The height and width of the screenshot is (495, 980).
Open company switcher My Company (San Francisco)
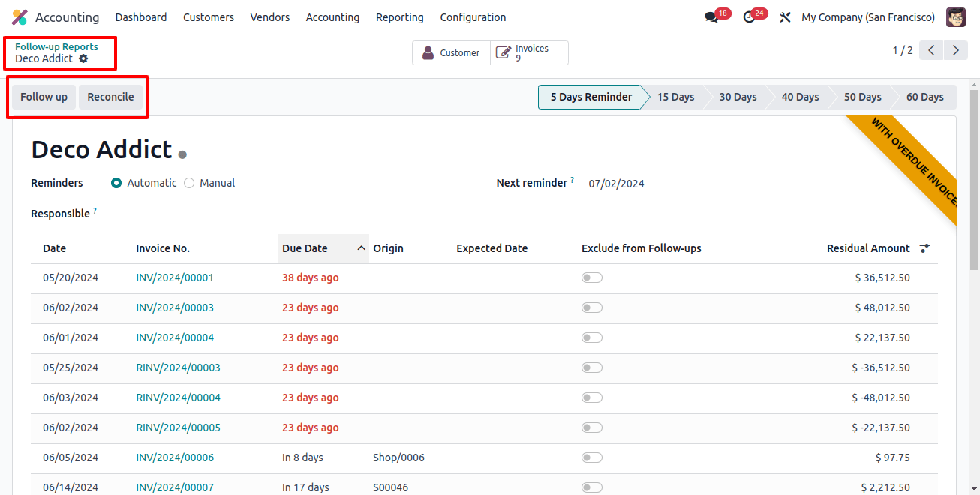pyautogui.click(x=868, y=17)
